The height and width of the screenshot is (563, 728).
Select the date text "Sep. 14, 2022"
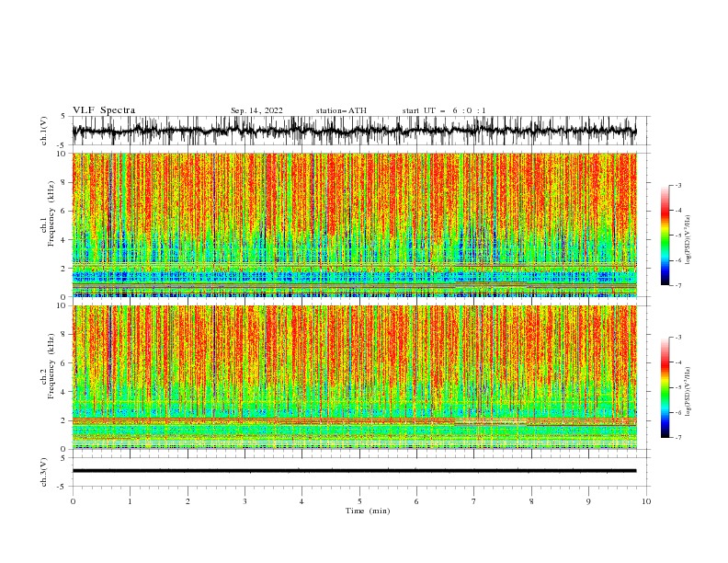256,110
